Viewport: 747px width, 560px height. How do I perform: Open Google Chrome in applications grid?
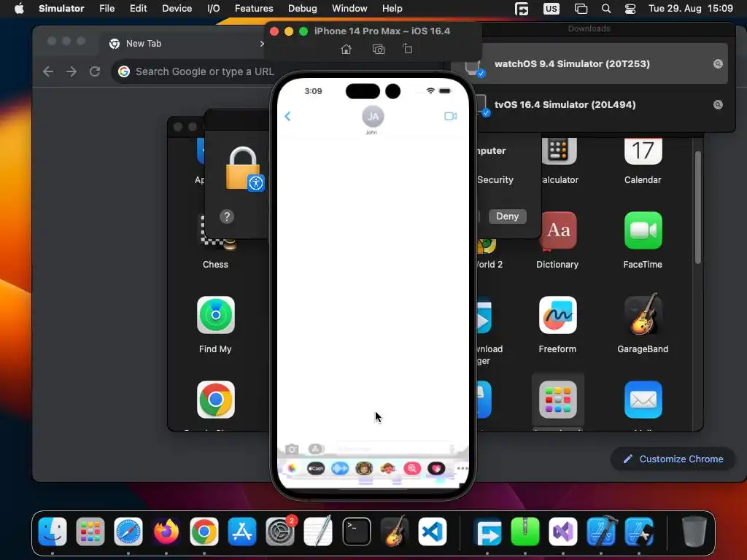coord(215,400)
